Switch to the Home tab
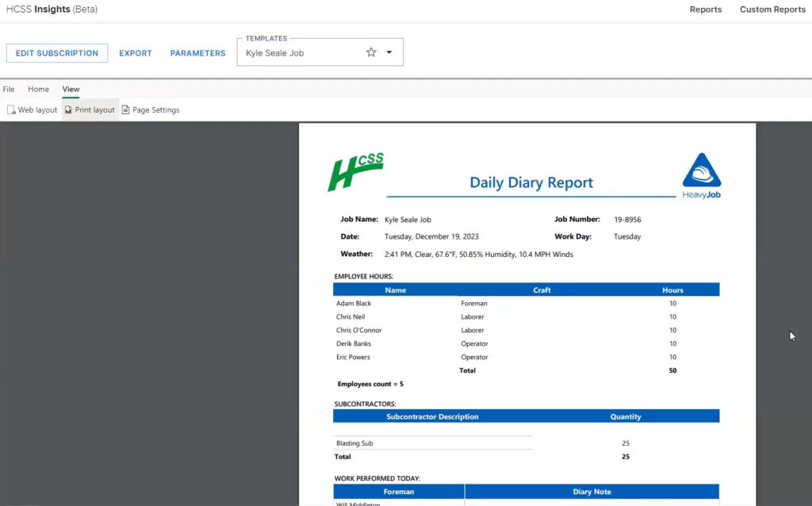The height and width of the screenshot is (506, 812). pyautogui.click(x=38, y=89)
